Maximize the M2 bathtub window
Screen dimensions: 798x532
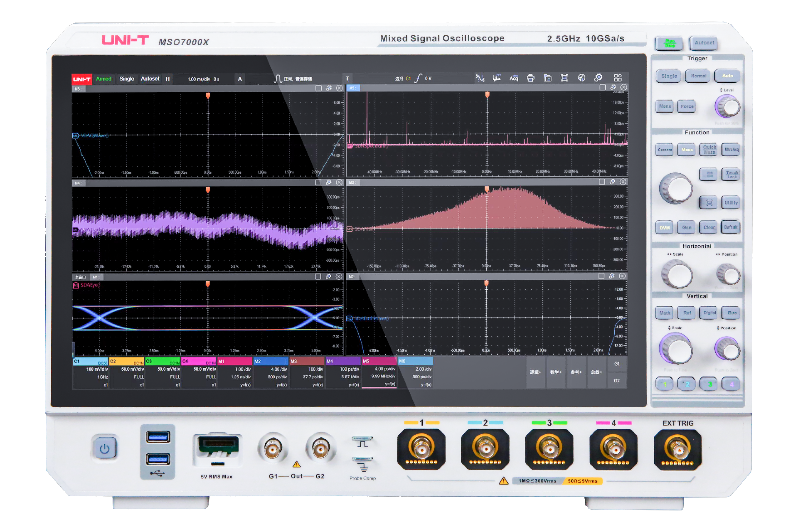[x=601, y=276]
